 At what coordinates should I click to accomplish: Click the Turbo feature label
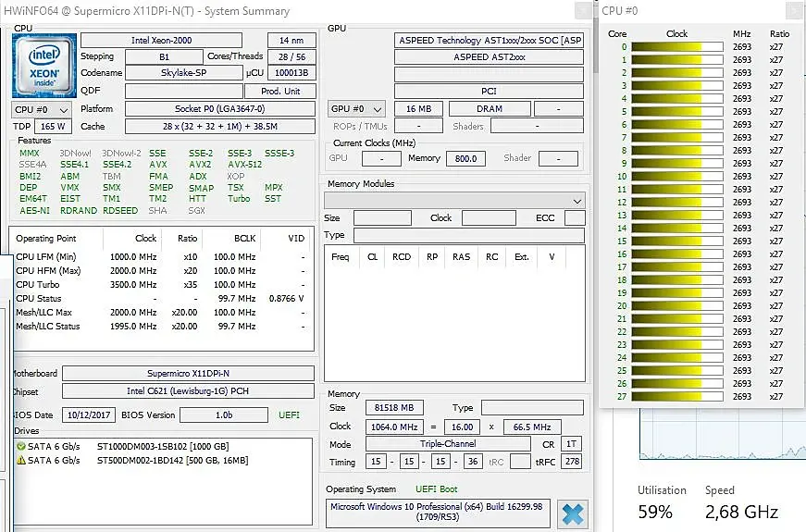pos(239,199)
